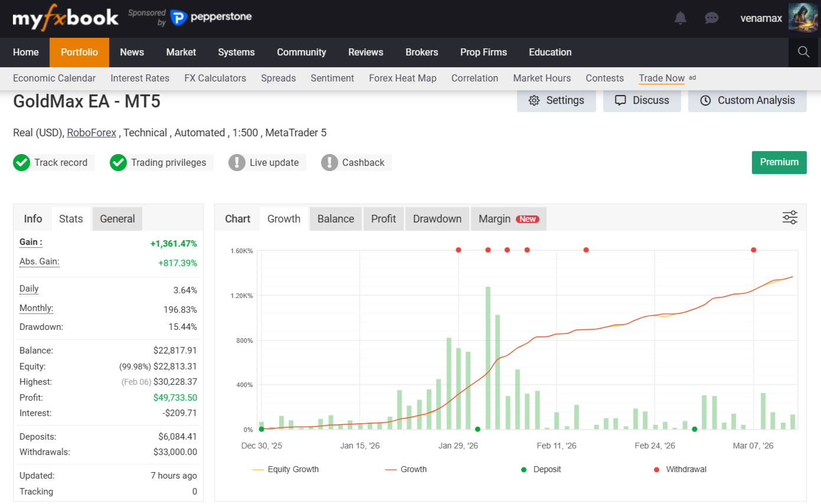Open the Settings button menu
The height and width of the screenshot is (504, 821).
coord(557,100)
